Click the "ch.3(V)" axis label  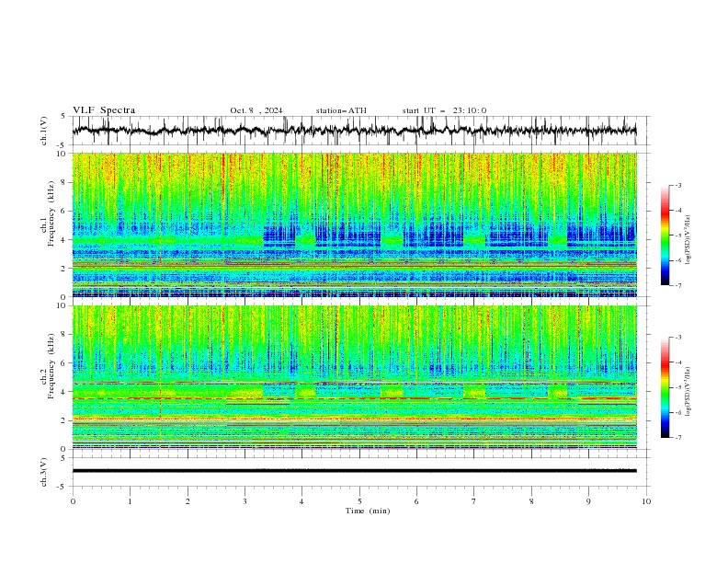tap(44, 472)
